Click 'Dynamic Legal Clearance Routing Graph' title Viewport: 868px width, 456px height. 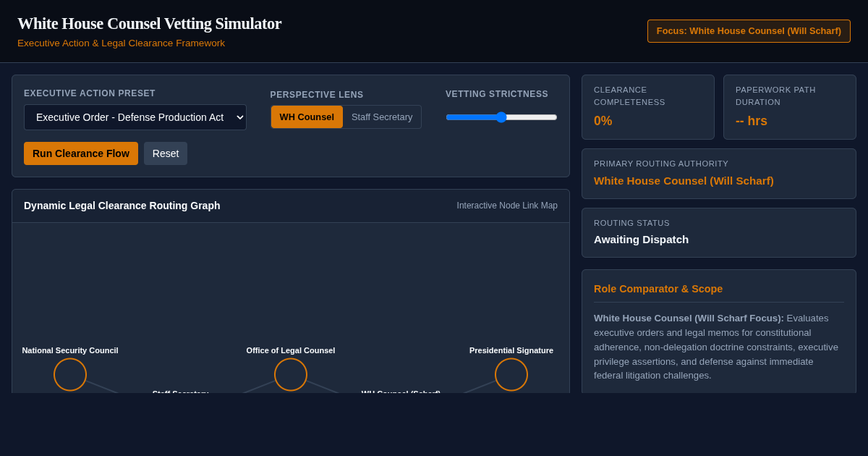pyautogui.click(x=122, y=206)
